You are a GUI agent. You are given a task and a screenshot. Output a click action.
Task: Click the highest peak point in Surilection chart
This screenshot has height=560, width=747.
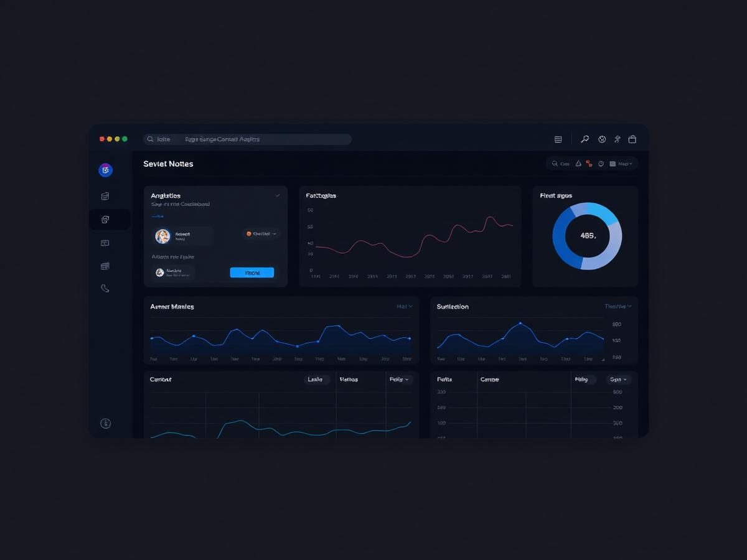tap(520, 324)
